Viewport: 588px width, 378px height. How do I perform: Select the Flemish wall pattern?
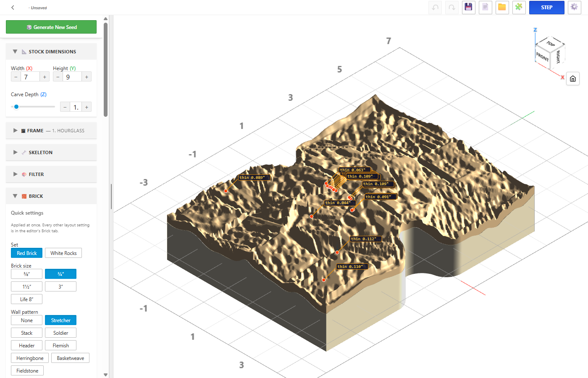click(x=60, y=345)
